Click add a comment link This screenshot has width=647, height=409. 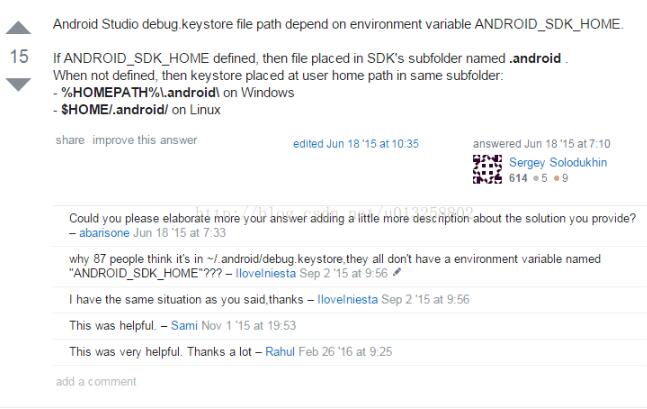coord(96,381)
